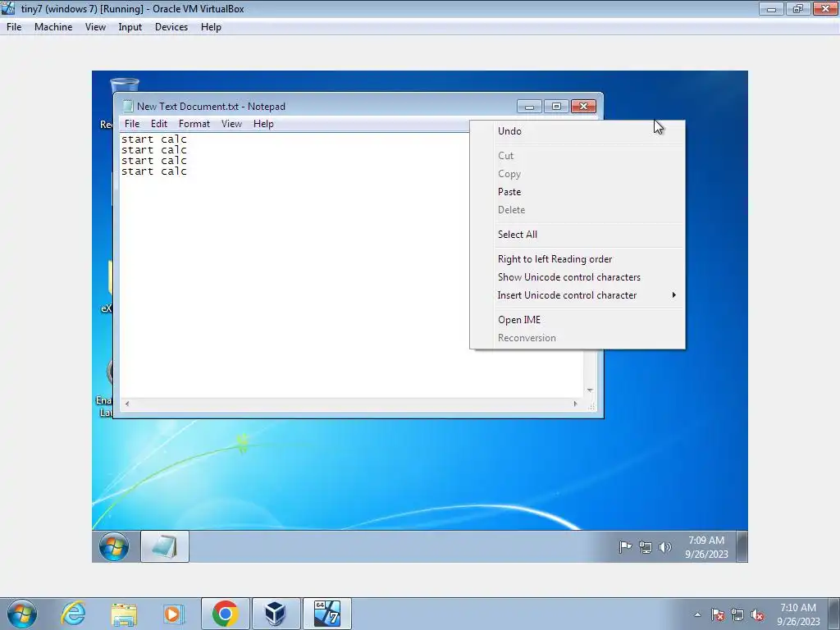Open VirtualBox Devices menu

coord(171,27)
